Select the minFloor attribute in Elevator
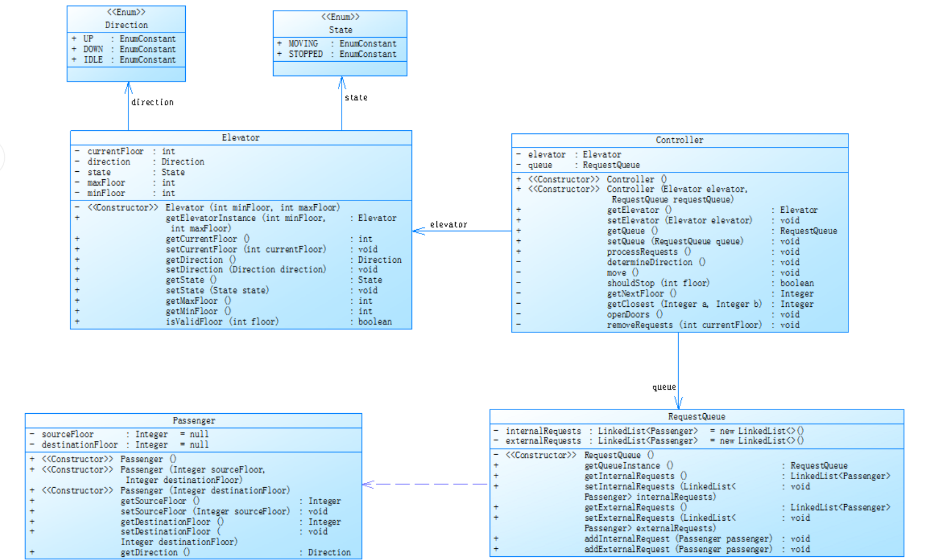 (x=125, y=193)
